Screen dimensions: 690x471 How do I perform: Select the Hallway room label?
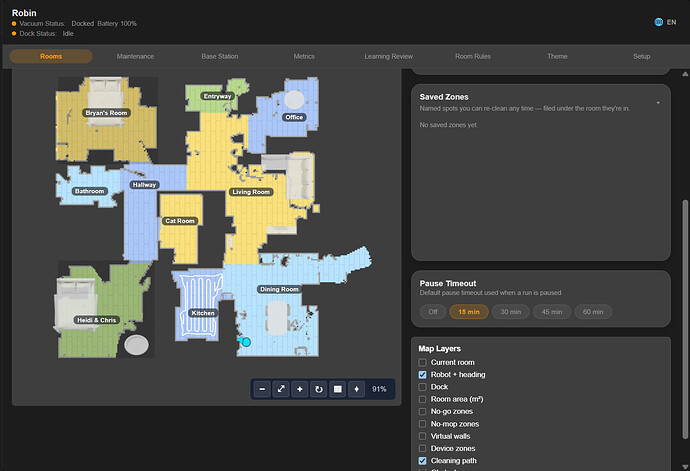point(144,185)
